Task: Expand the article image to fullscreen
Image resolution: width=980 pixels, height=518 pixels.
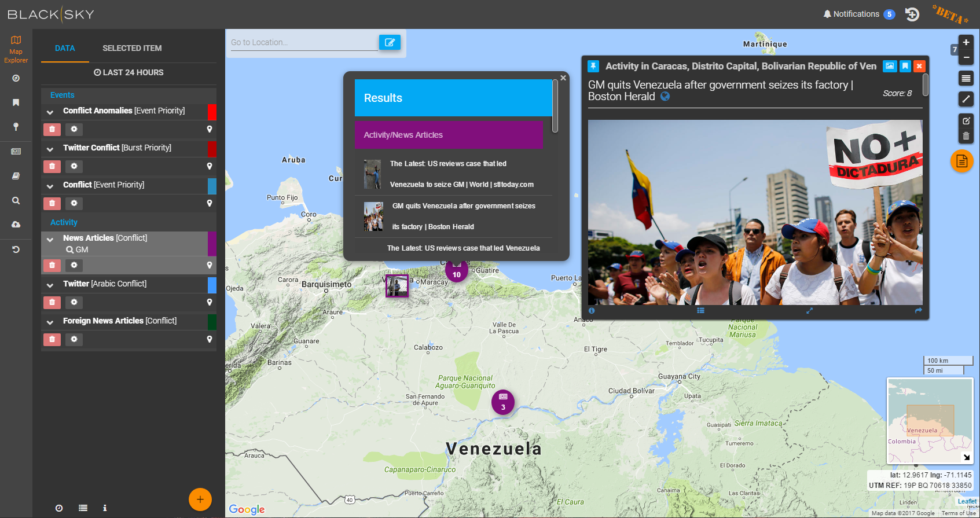Action: 809,311
